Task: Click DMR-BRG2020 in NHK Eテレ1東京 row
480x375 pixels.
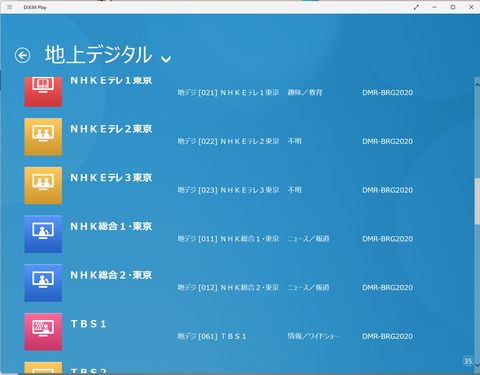Action: click(x=388, y=92)
